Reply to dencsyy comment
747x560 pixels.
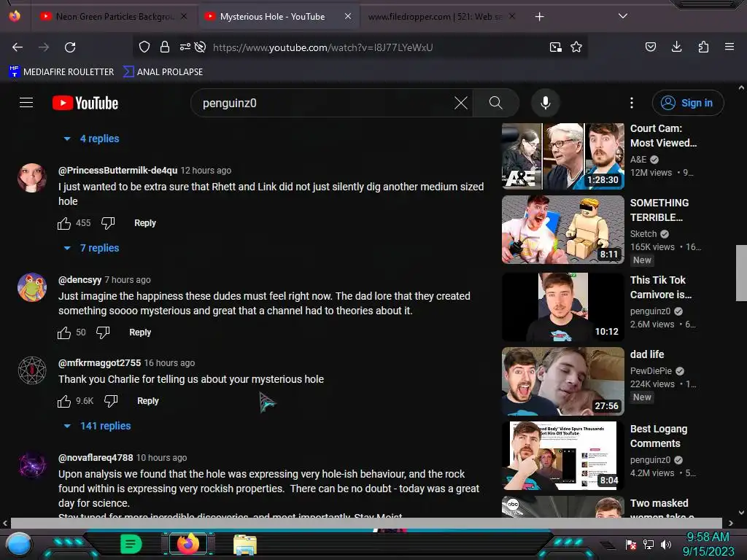tap(140, 332)
